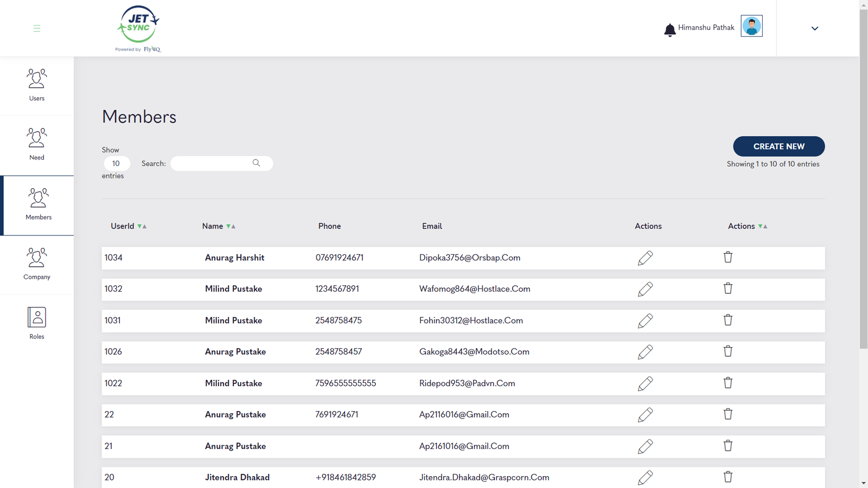Image resolution: width=868 pixels, height=488 pixels.
Task: Click phone +918461842859
Action: (x=346, y=478)
